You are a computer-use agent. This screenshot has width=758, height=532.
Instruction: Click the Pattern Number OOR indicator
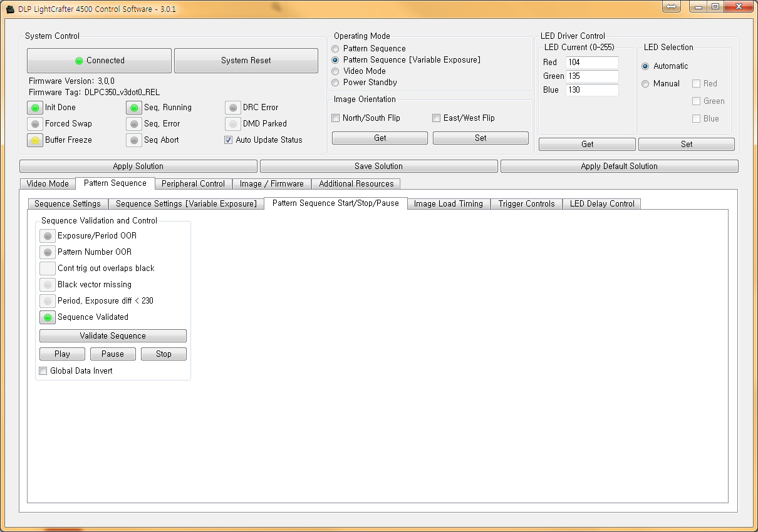pos(48,252)
